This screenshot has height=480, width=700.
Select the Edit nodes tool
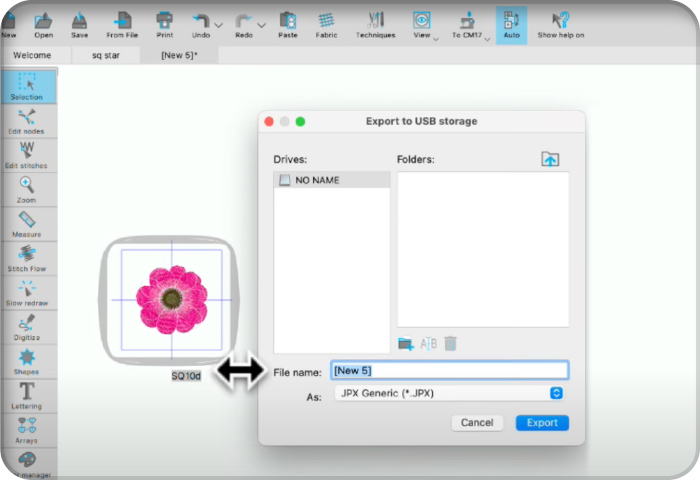point(27,123)
